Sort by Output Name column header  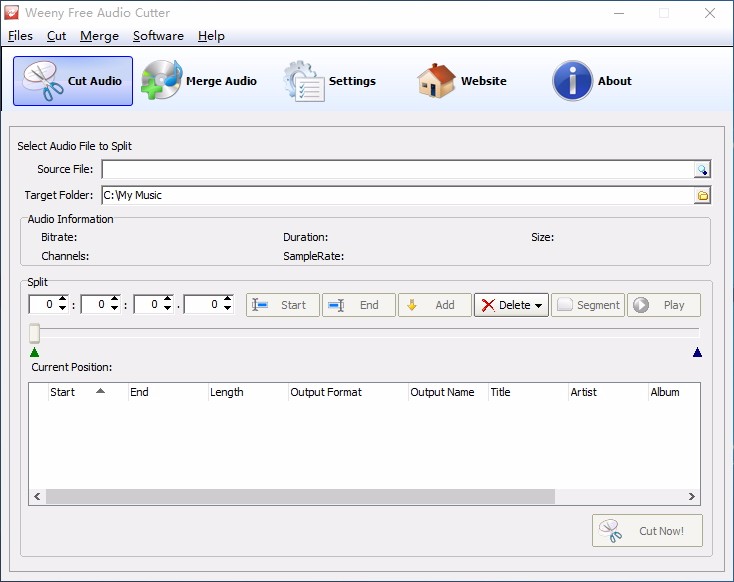tap(448, 392)
